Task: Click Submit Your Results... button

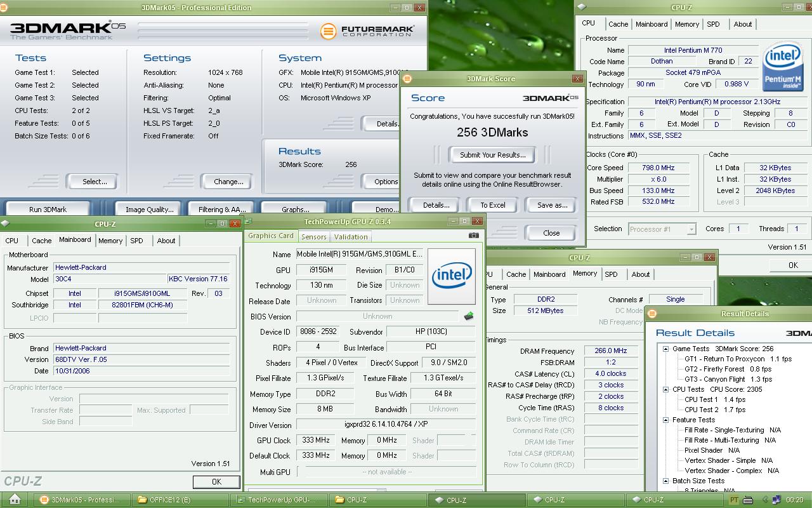Action: pos(493,155)
